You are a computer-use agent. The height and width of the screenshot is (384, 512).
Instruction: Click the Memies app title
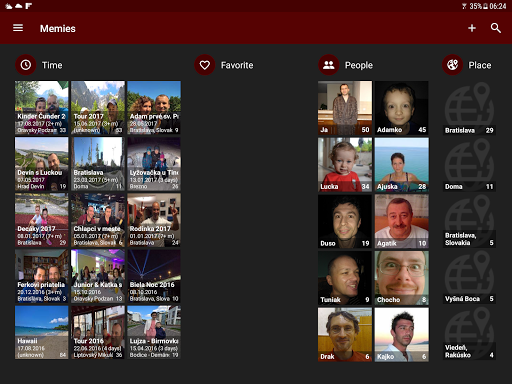(58, 29)
